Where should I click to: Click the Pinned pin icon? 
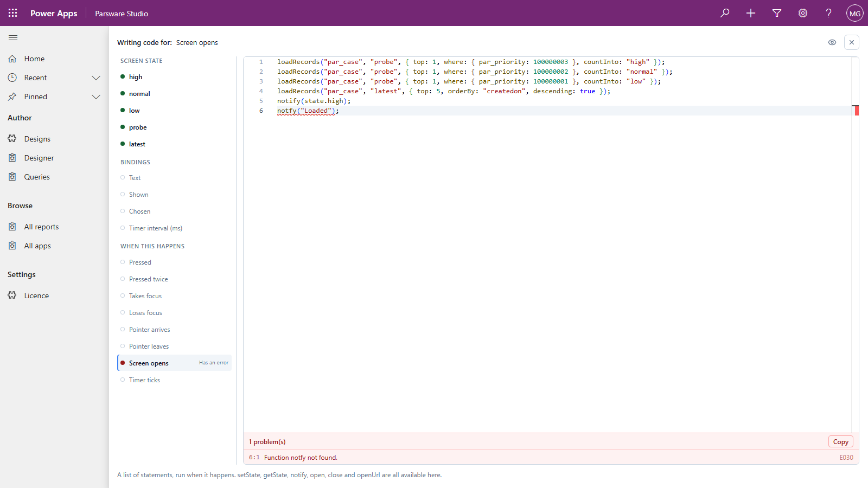click(12, 97)
